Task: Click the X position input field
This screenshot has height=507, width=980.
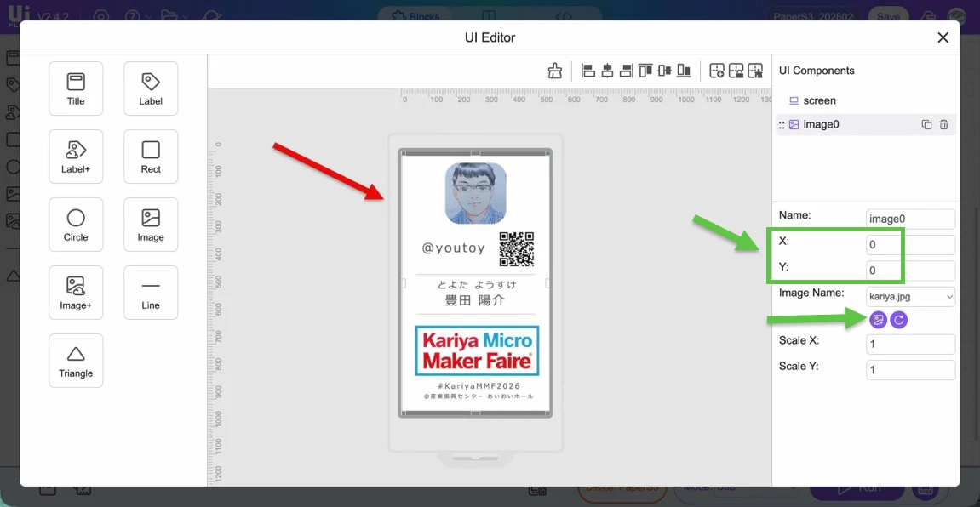Action: pos(911,245)
